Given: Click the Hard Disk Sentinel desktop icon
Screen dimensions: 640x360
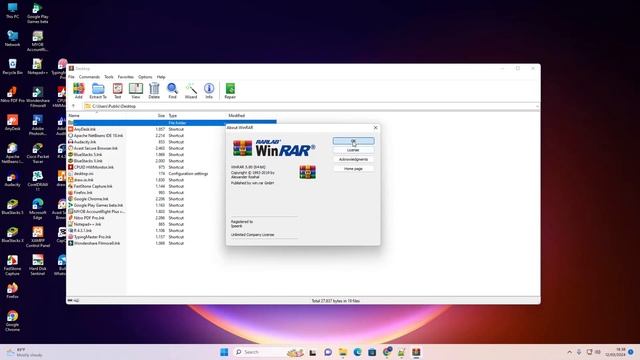Looking at the screenshot, I should coord(38,265).
